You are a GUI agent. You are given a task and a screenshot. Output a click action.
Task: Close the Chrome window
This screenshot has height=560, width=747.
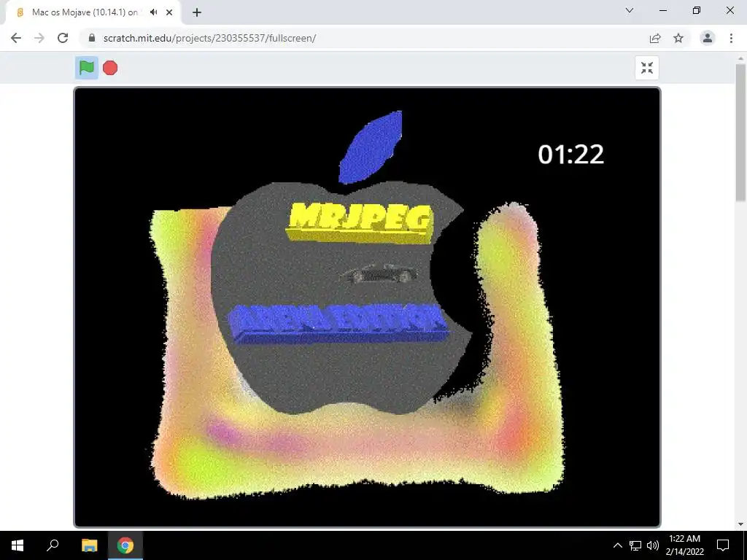[729, 10]
